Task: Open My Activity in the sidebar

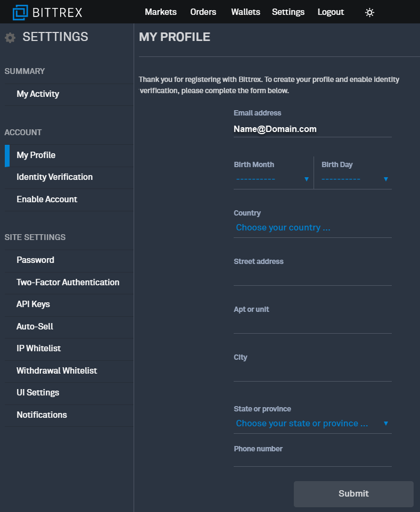Action: pos(38,94)
